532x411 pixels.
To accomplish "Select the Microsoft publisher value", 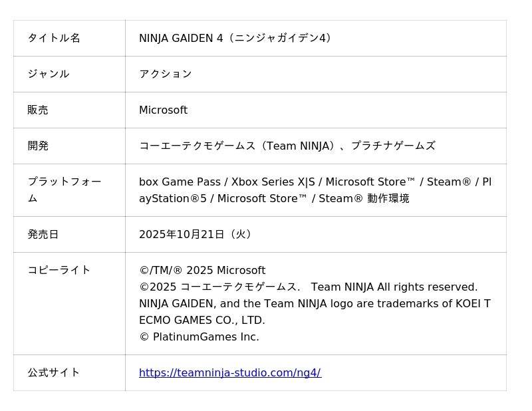I will tap(163, 110).
